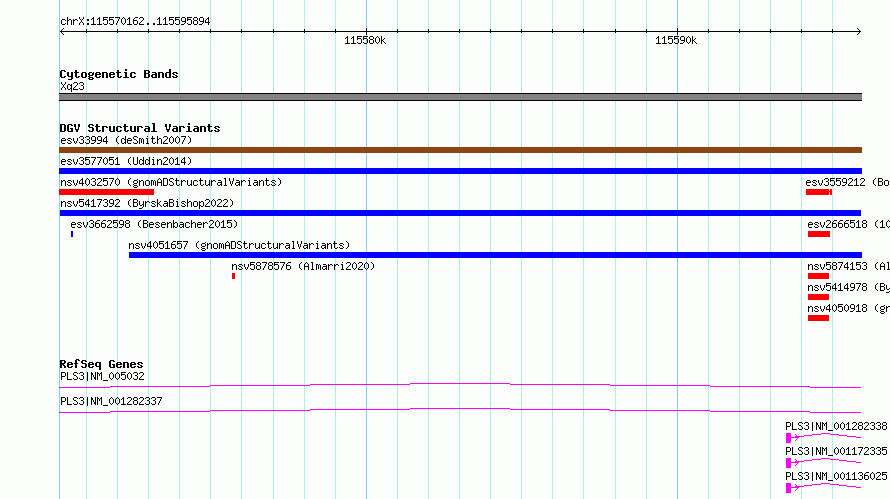Screen dimensions: 890x499
Task: Click the blue nsv4051657 variant bar
Action: point(496,255)
